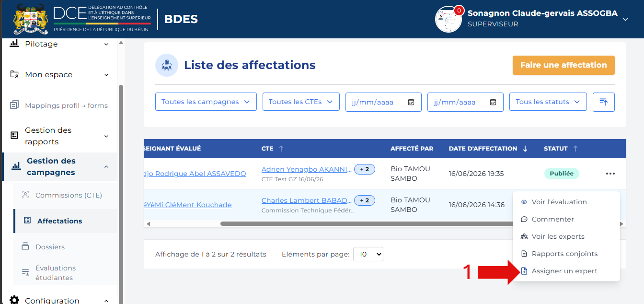Open Adrien Yenagbo AKANNI CTE link
Viewport: 644px width, 304px height.
[307, 169]
